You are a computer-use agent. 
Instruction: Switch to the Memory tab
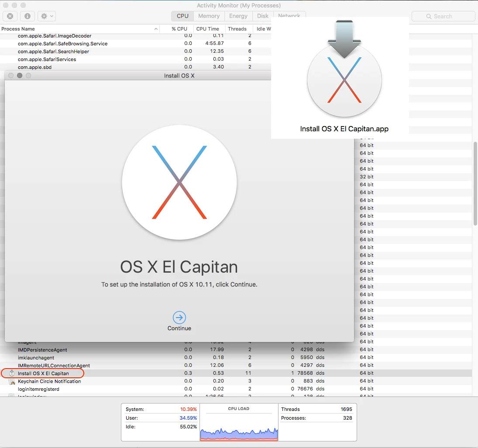point(209,16)
